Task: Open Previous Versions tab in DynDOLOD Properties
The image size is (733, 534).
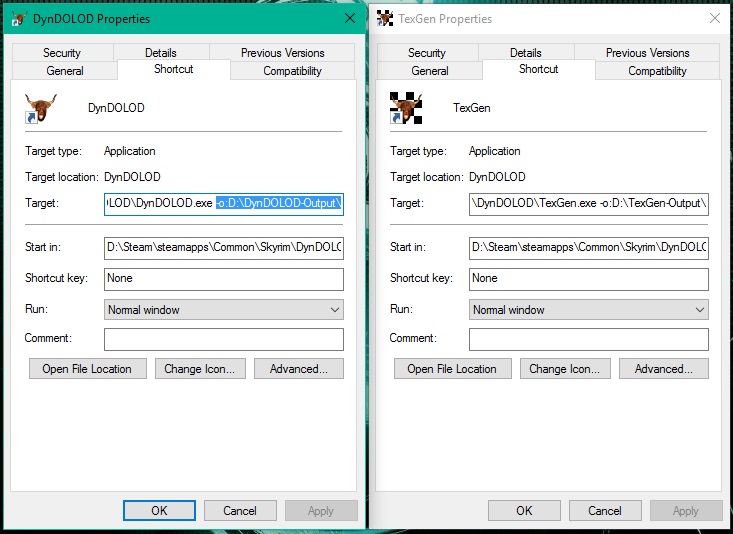Action: (x=282, y=52)
